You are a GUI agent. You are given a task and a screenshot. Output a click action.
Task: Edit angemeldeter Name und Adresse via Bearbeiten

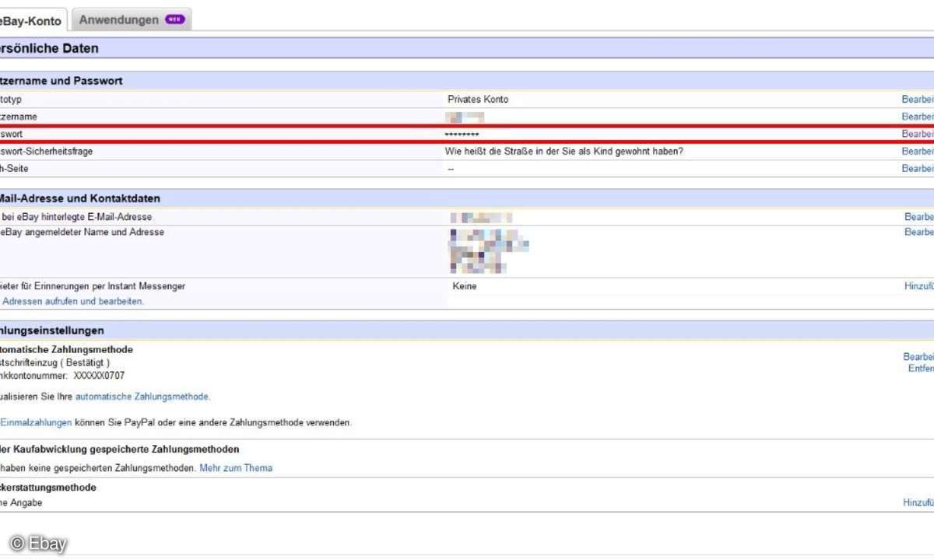pyautogui.click(x=919, y=232)
